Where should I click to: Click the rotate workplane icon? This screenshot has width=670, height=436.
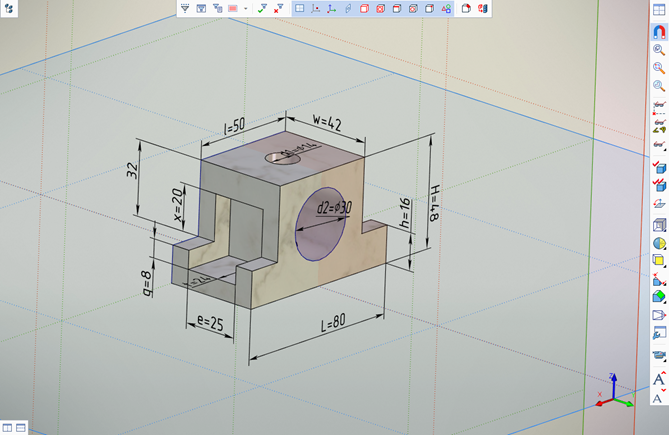pos(659,203)
